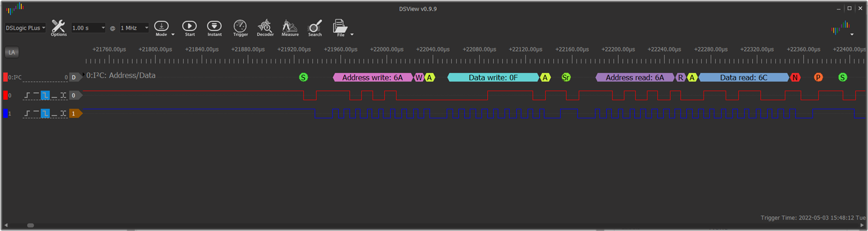
Task: Select the green S marker after P stop
Action: tap(843, 77)
